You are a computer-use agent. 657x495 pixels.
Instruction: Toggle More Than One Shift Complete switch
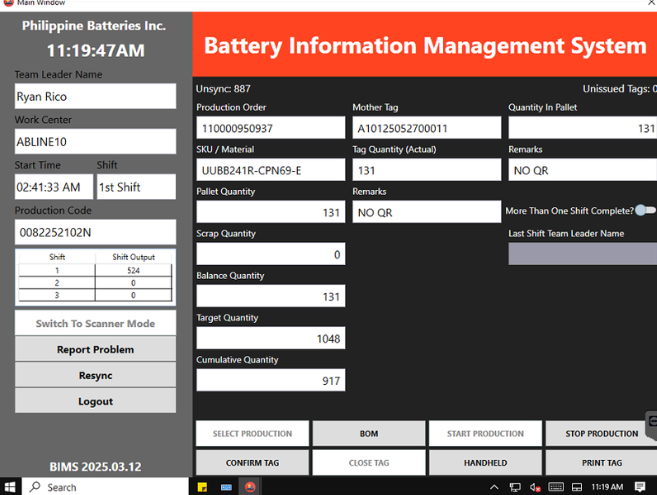tap(646, 210)
